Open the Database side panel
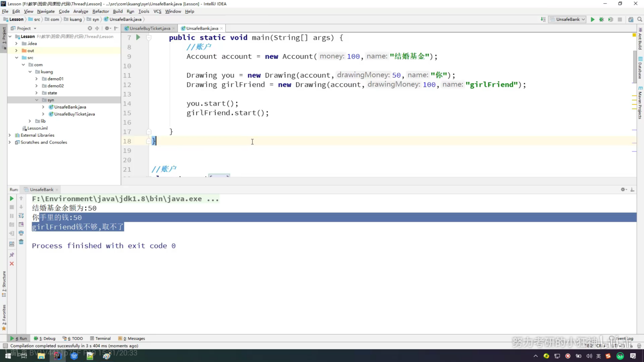Viewport: 644px width, 362px height. tap(640, 68)
